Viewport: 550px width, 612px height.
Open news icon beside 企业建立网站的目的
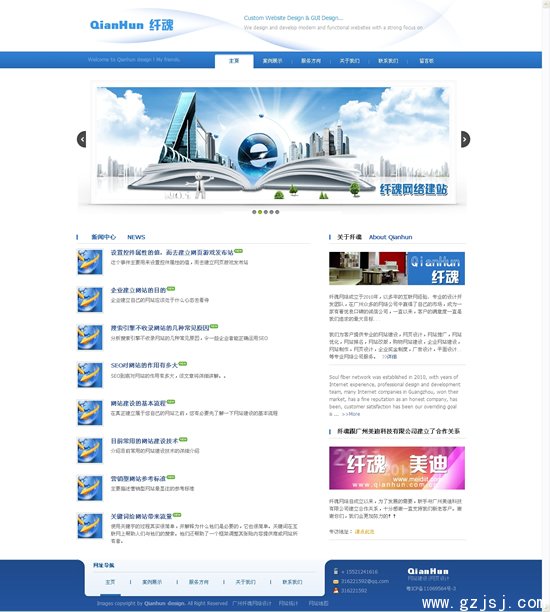point(90,300)
